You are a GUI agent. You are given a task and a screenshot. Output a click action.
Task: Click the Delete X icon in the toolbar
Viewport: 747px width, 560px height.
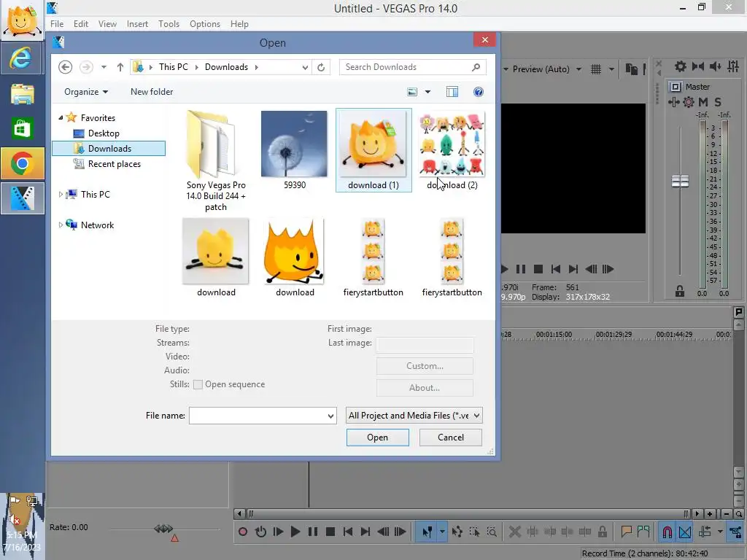(514, 532)
